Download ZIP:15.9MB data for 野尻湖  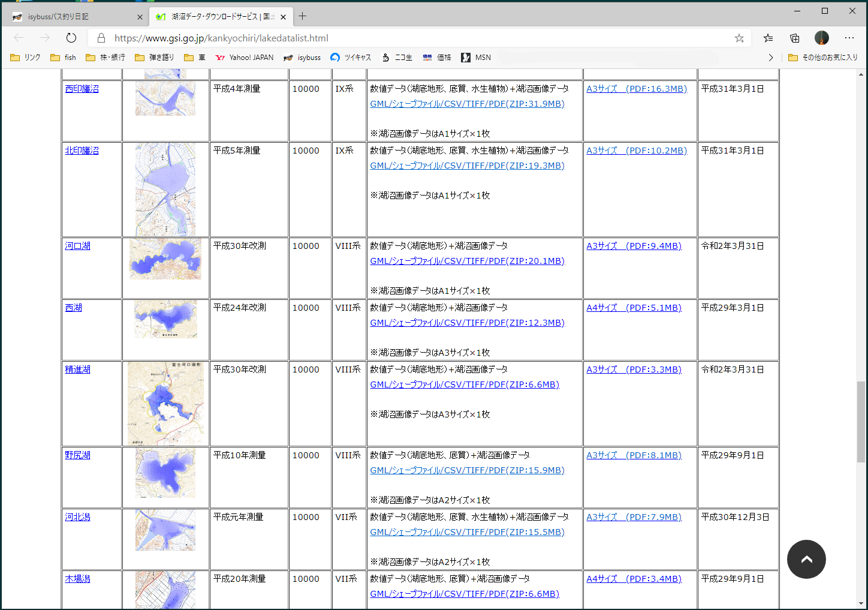(x=468, y=470)
